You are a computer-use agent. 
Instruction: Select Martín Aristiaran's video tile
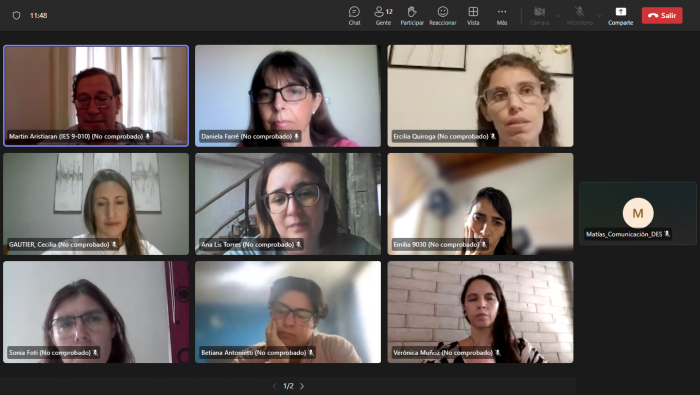(x=96, y=96)
